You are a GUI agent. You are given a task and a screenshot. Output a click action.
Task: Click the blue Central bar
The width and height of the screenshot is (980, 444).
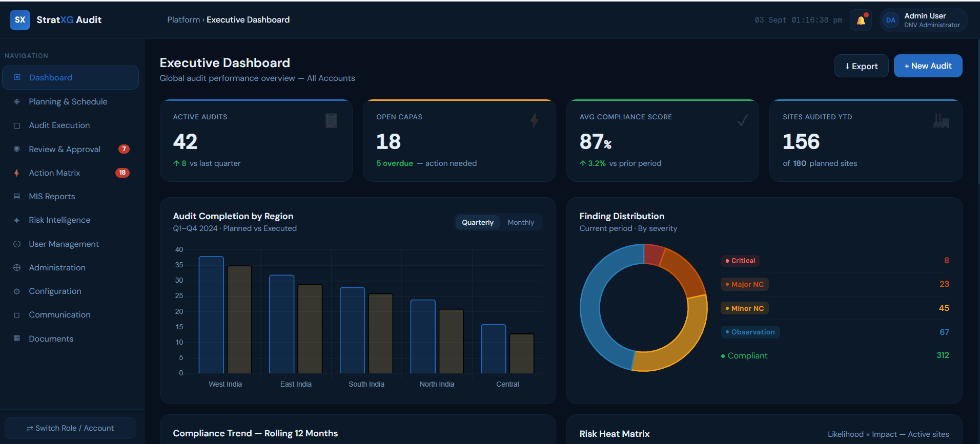(x=494, y=349)
